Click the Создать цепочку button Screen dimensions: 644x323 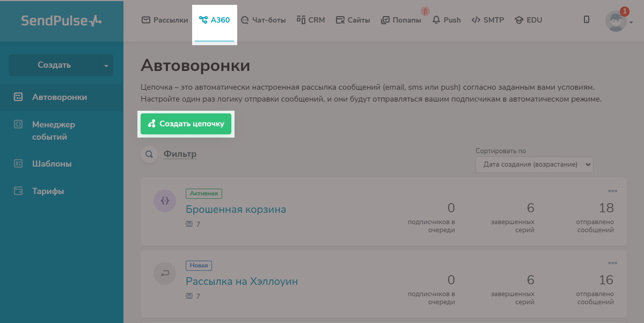point(186,124)
